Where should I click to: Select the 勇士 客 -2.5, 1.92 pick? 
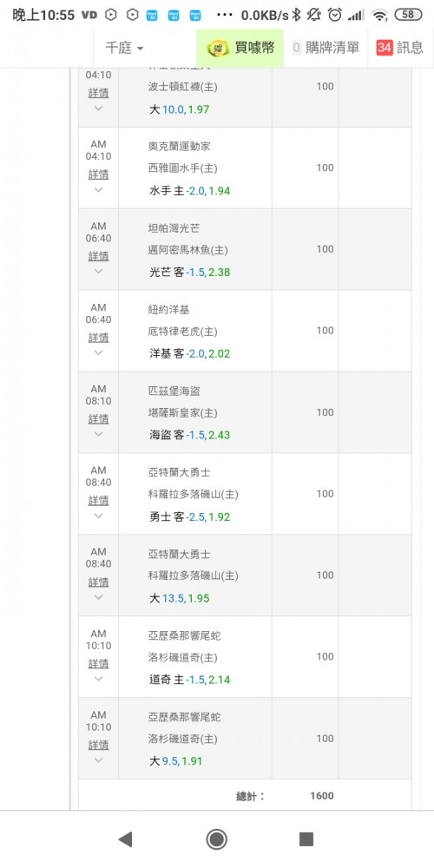click(x=189, y=517)
